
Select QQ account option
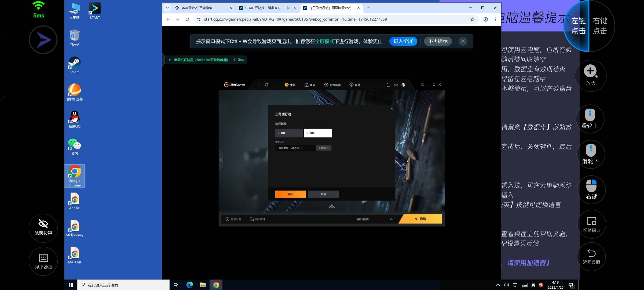pyautogui.click(x=289, y=133)
